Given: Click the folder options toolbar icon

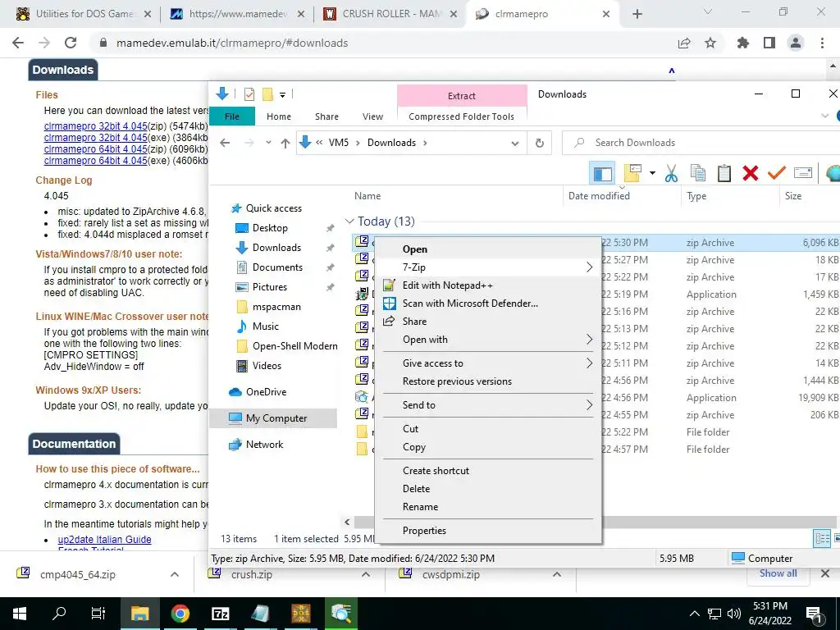Looking at the screenshot, I should pos(632,173).
